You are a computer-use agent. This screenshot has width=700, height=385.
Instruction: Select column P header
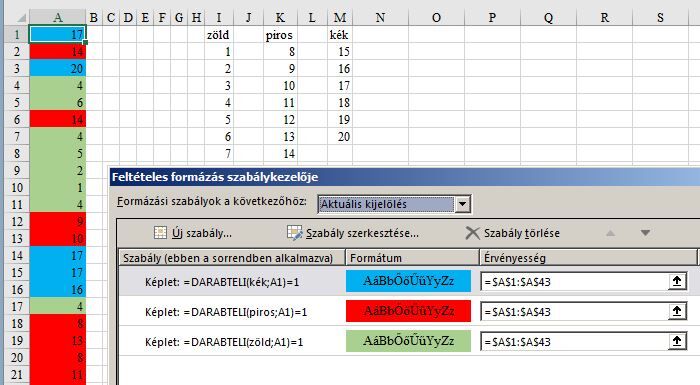click(x=492, y=17)
